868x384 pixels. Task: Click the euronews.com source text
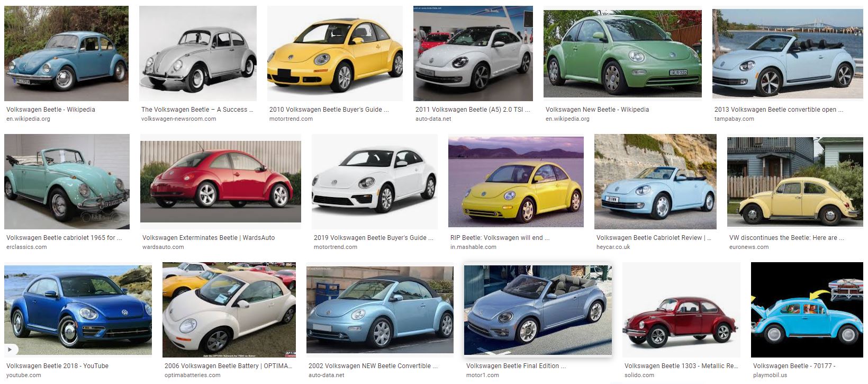[x=749, y=247]
